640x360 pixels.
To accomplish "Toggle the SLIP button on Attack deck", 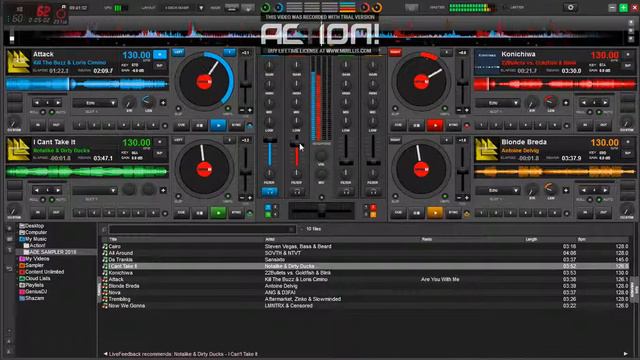I will click(178, 109).
